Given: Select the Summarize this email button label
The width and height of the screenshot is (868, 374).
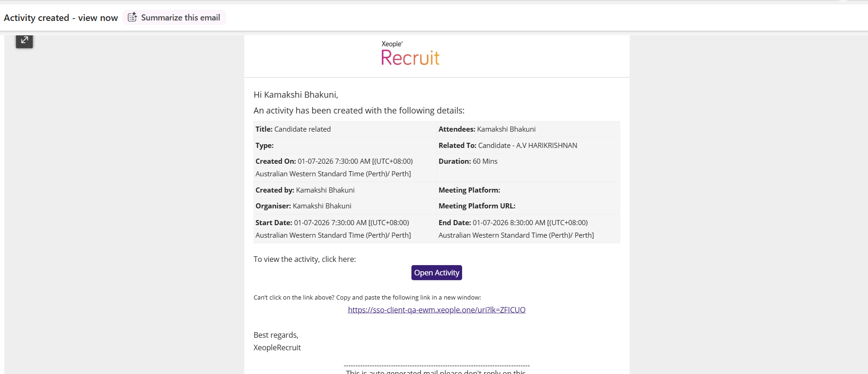Looking at the screenshot, I should point(181,17).
